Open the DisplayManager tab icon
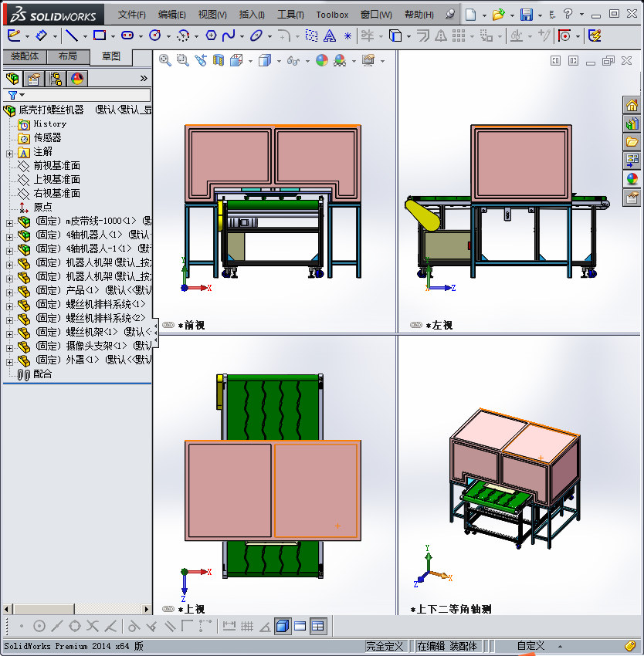The width and height of the screenshot is (644, 656). pos(77,78)
